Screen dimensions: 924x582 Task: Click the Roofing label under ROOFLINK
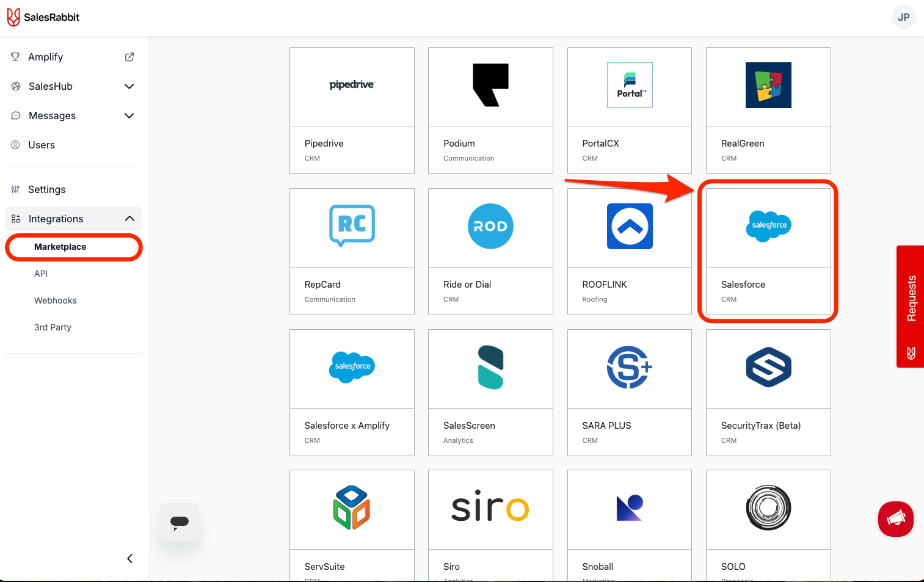coord(595,299)
